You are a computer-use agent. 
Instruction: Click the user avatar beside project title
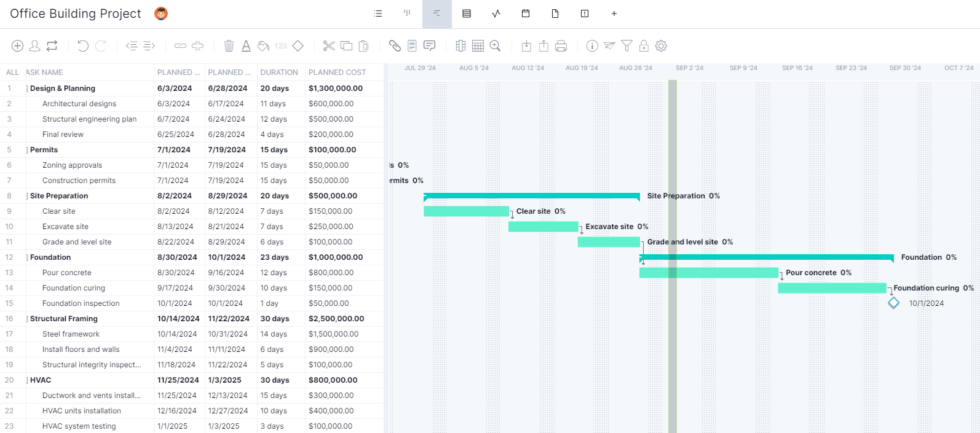(x=161, y=14)
